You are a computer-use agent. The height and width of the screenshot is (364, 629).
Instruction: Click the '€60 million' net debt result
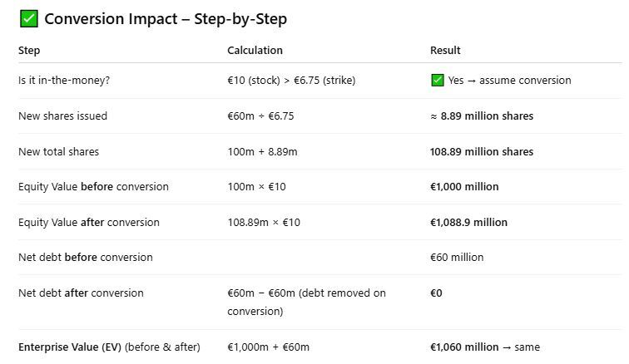[x=457, y=258]
